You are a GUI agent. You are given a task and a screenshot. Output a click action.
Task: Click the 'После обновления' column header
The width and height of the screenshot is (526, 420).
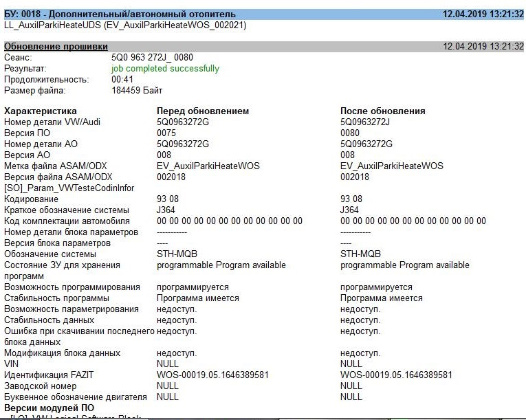(383, 111)
